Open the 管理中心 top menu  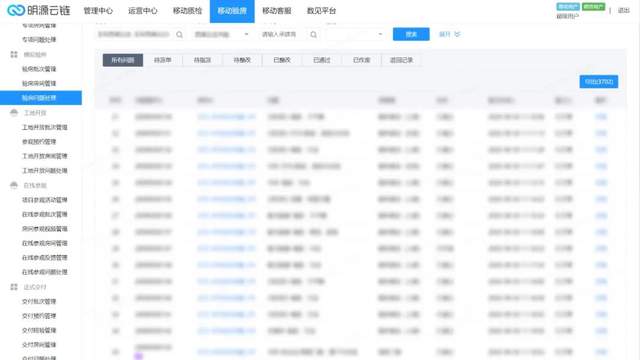tap(98, 11)
